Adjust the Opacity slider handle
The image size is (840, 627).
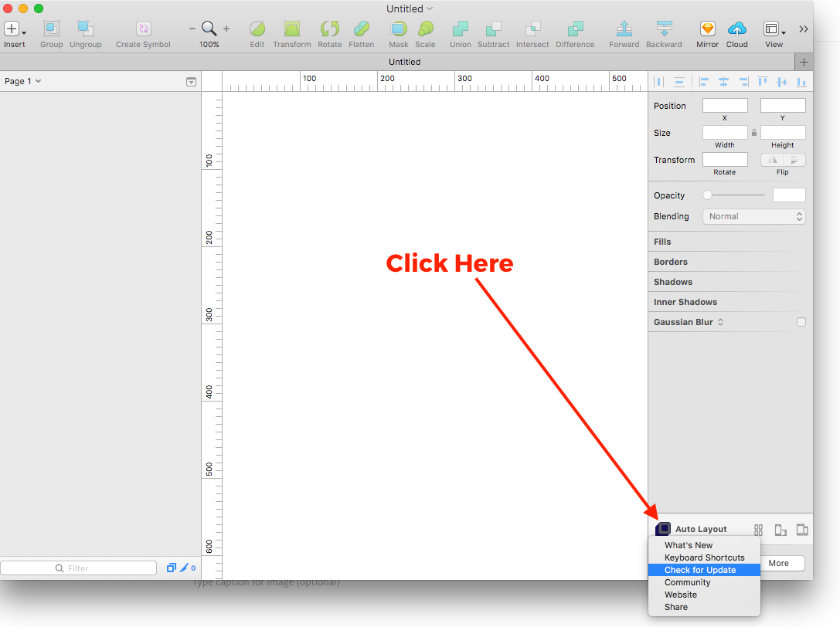coord(707,195)
